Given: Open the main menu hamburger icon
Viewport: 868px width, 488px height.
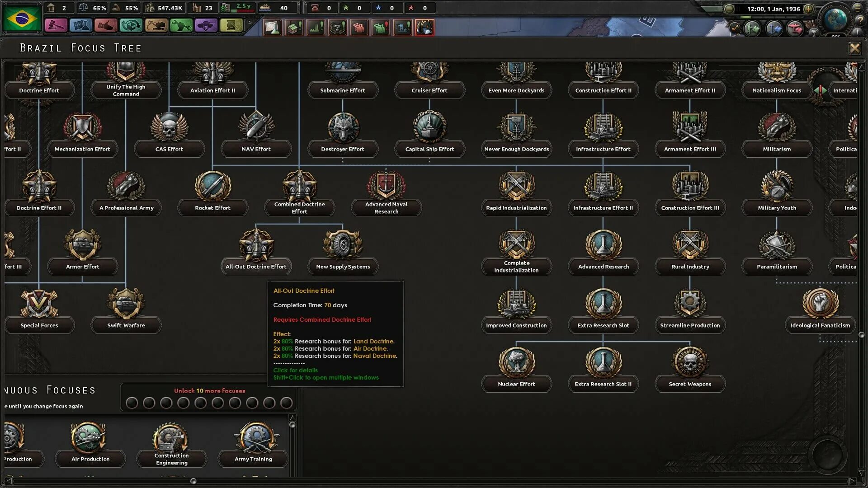Looking at the screenshot, I should [x=858, y=7].
